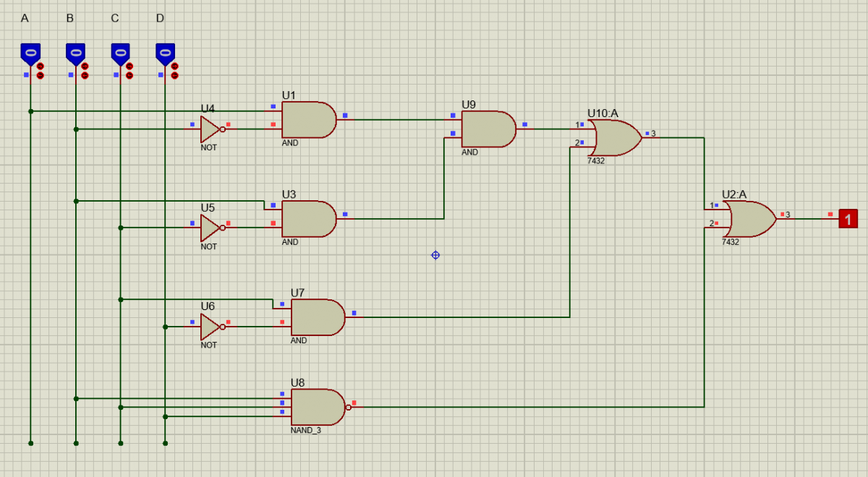Select the U3 AND gate
This screenshot has height=477, width=868.
click(x=307, y=219)
